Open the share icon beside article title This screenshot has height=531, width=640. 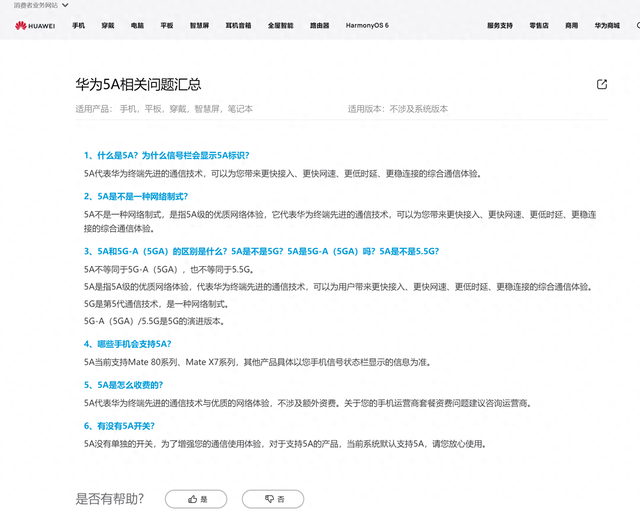[602, 84]
